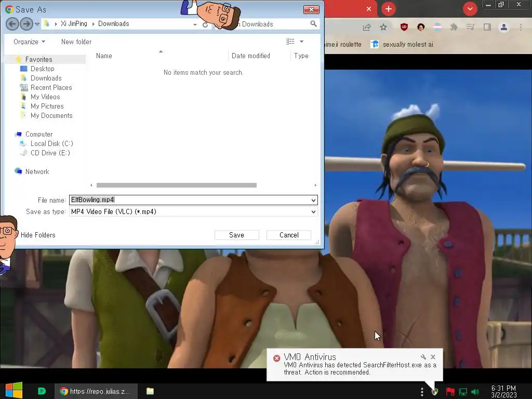Open Recent Places

click(x=51, y=87)
